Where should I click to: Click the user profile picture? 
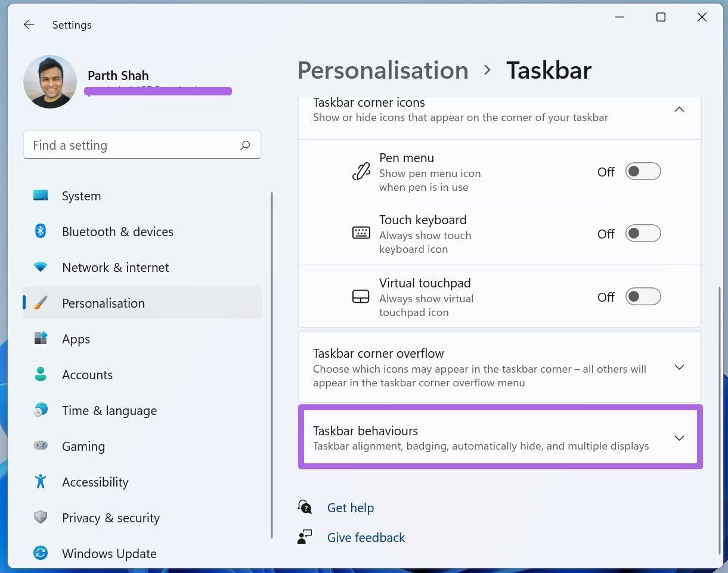pos(50,82)
